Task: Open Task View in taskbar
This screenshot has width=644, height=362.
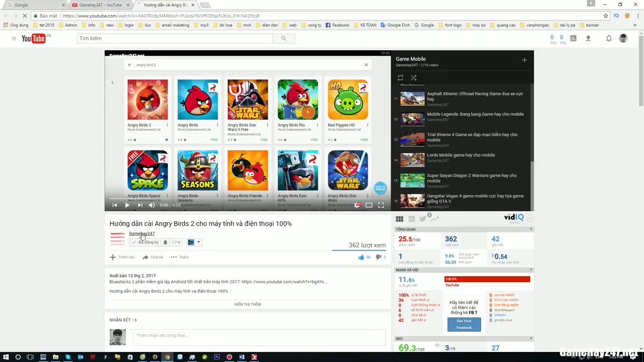Action: click(x=30, y=357)
